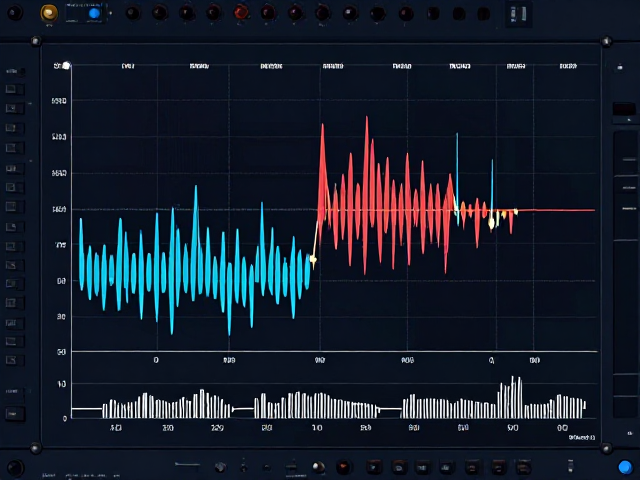Image resolution: width=640 pixels, height=480 pixels.
Task: Toggle the blue indicator switch at top left
Action: point(94,13)
